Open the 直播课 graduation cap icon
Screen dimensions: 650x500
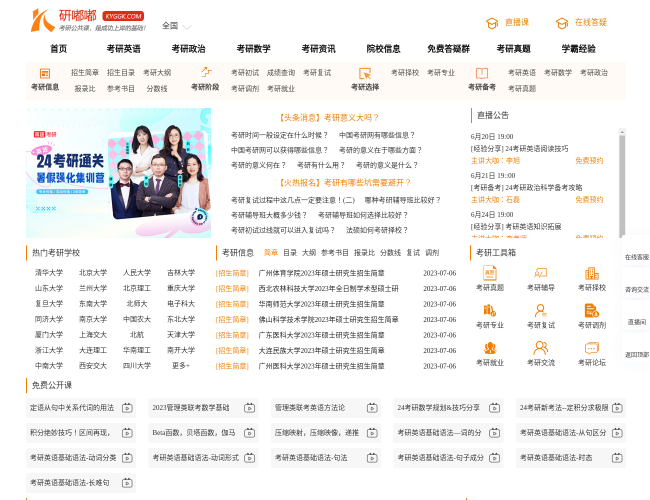(492, 23)
